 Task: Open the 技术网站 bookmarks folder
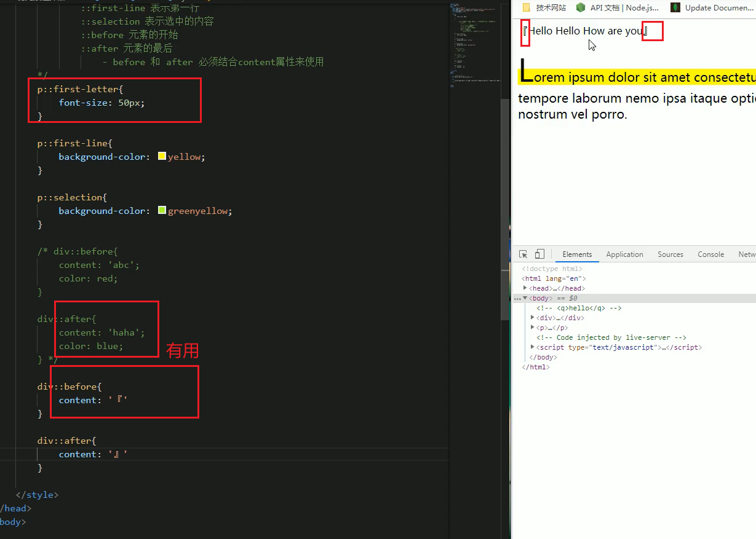[544, 8]
